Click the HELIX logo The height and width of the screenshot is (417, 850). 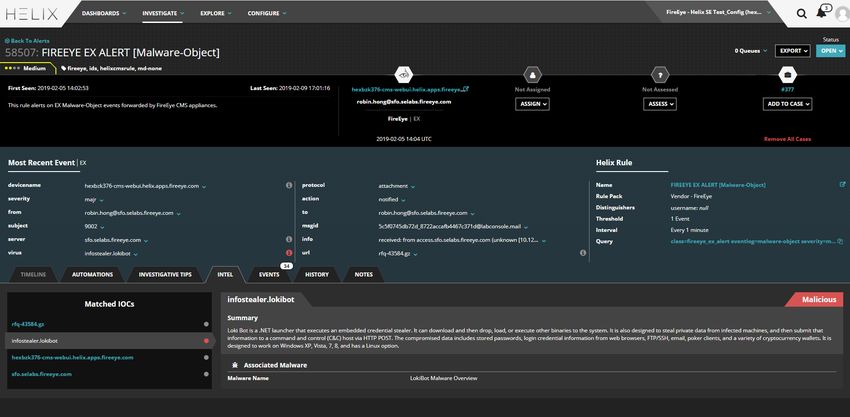tap(31, 14)
